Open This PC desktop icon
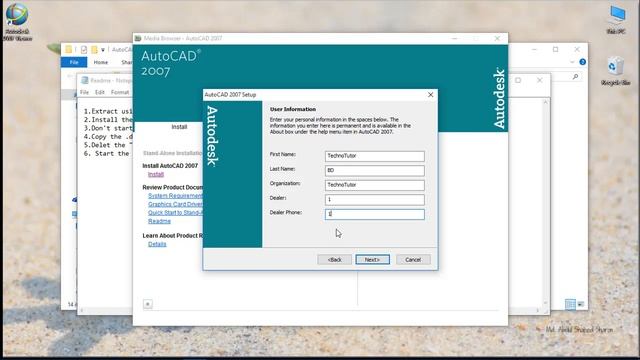The image size is (640, 360). [616, 20]
